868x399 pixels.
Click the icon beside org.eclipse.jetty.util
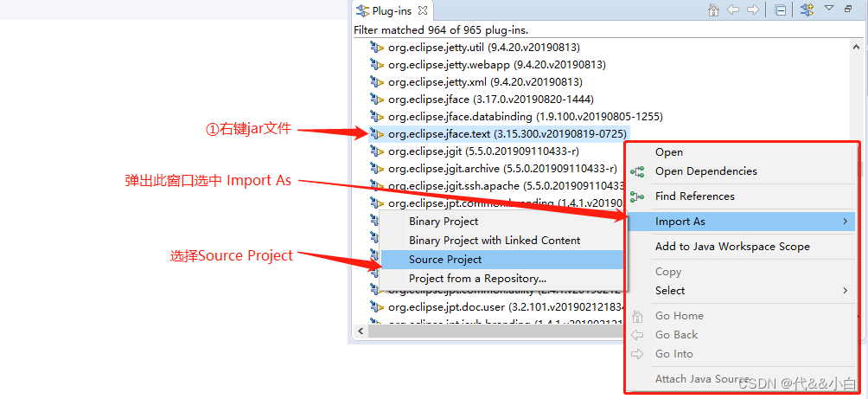tap(377, 48)
